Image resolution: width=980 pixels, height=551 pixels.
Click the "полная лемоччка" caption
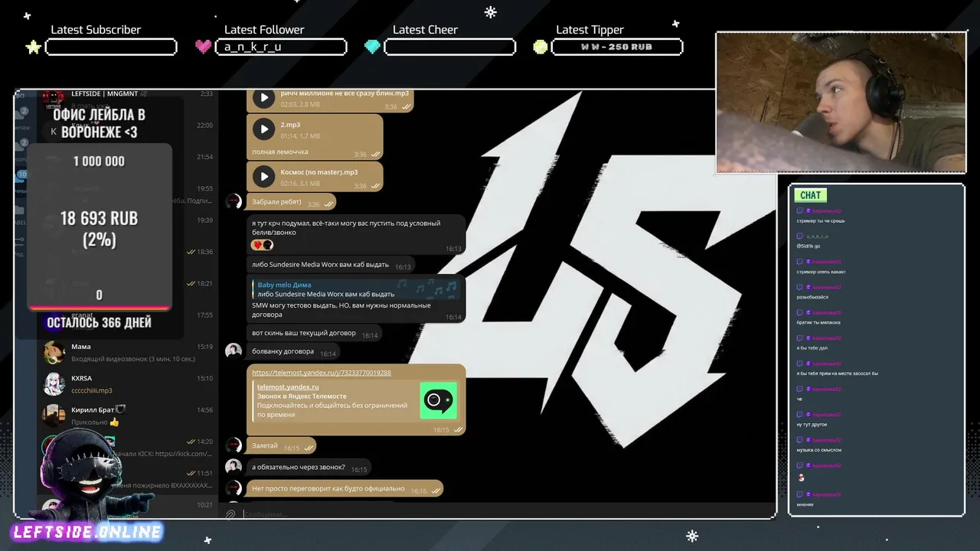(280, 152)
